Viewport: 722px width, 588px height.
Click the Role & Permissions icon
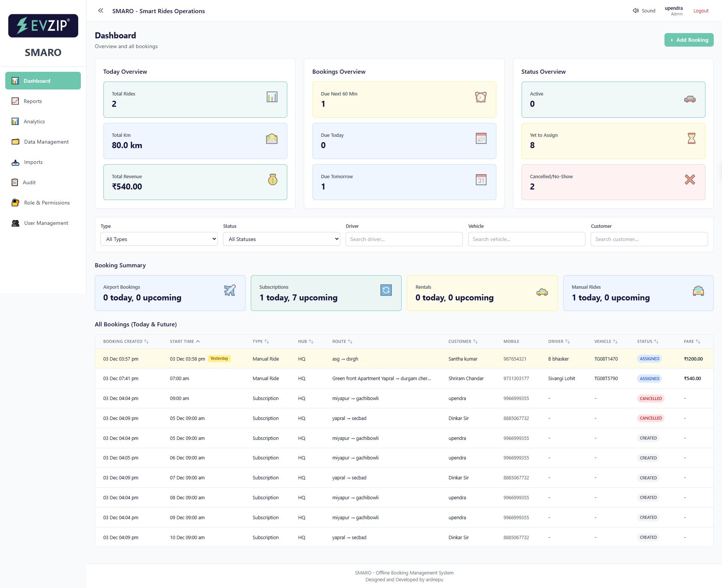click(15, 203)
